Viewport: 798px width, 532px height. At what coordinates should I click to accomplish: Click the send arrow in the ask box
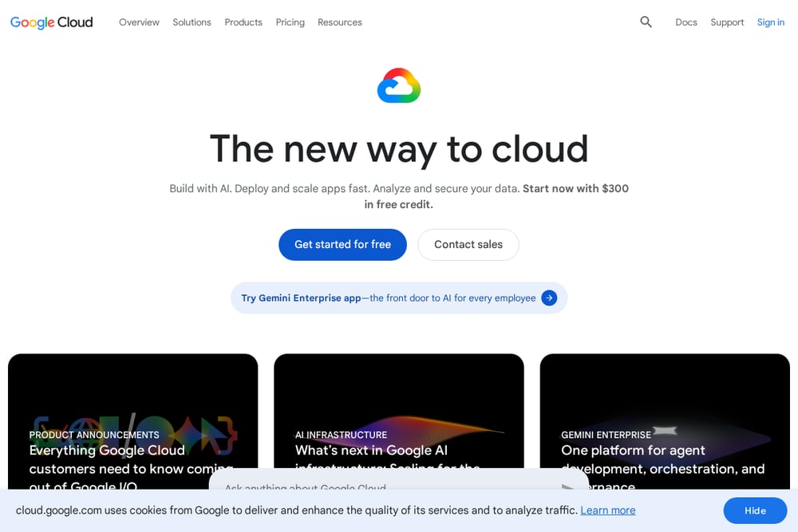[x=568, y=487]
